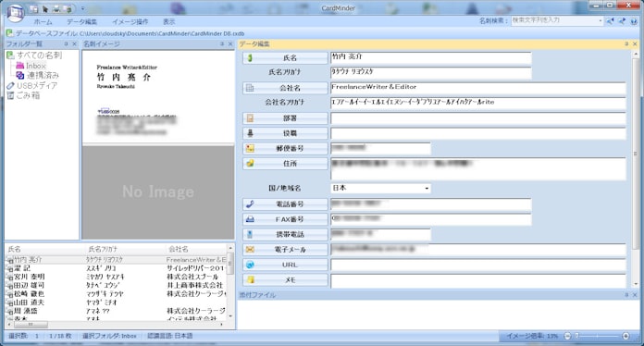644x346 pixels.
Task: Open the ごみ箱 trash folder
Action: tap(28, 95)
